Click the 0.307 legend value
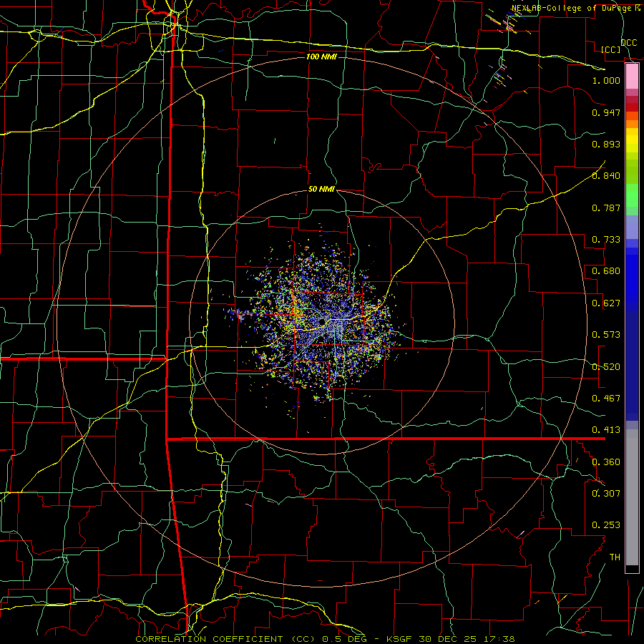The image size is (644, 644). point(606,493)
